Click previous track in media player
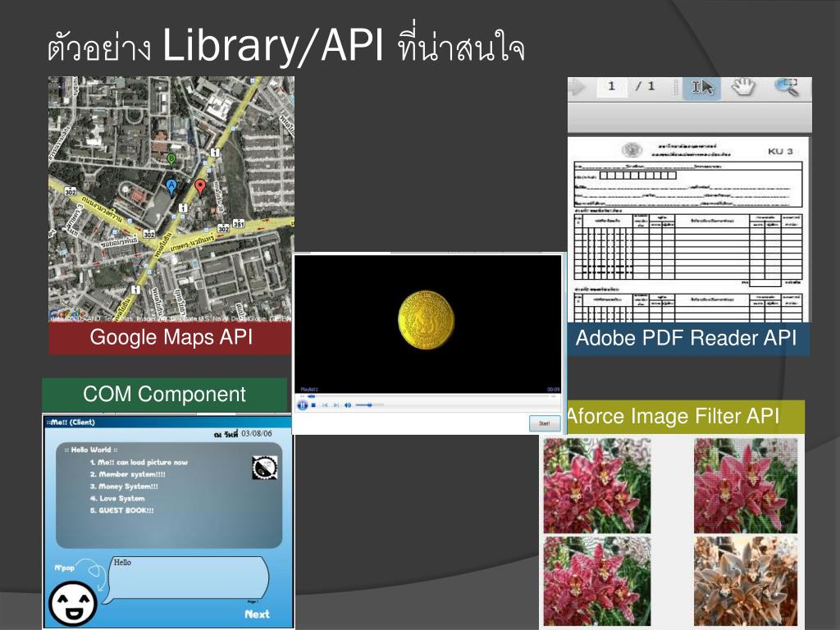 [325, 405]
